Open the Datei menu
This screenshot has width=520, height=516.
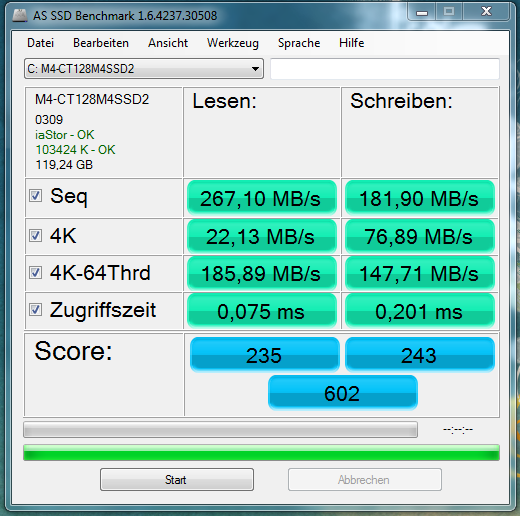(40, 43)
